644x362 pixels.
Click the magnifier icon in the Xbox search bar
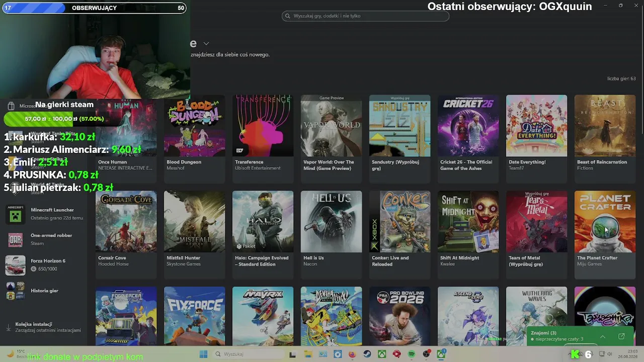[x=288, y=16]
